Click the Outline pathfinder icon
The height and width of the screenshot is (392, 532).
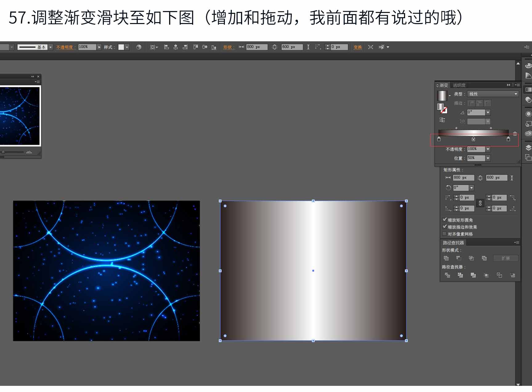point(499,275)
